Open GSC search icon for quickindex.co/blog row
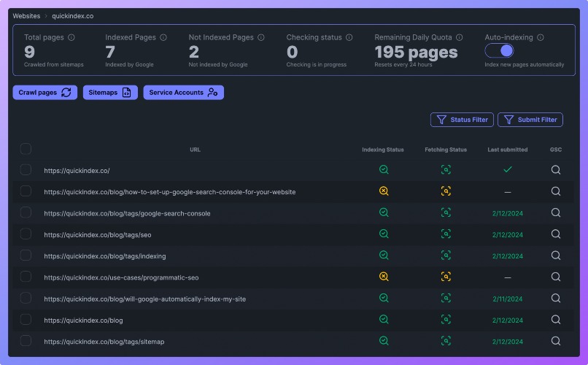This screenshot has width=588, height=365. click(x=556, y=320)
